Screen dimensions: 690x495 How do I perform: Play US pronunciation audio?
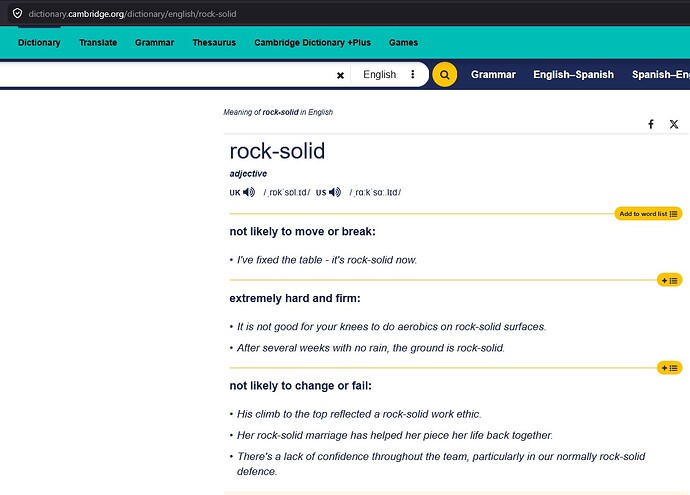click(335, 192)
